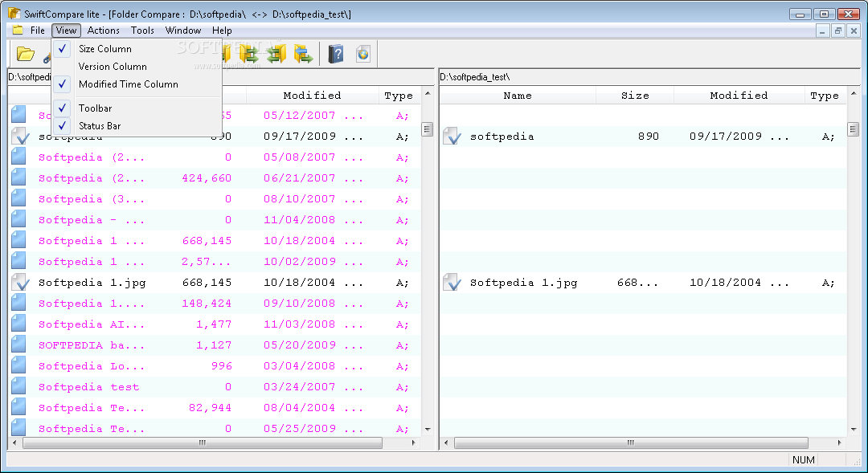Open the Window menu
The width and height of the screenshot is (868, 473).
point(183,31)
